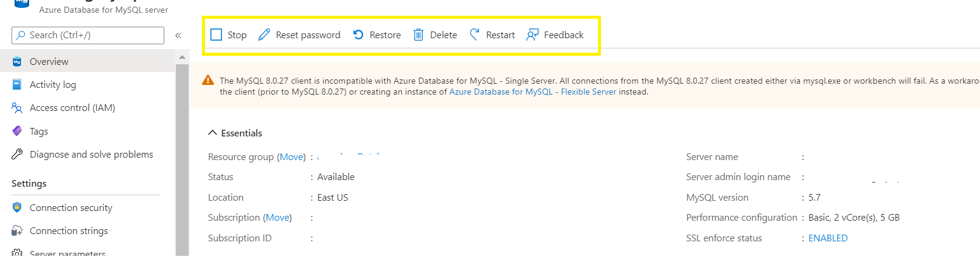Click the orange warning triangle icon

pos(208,80)
